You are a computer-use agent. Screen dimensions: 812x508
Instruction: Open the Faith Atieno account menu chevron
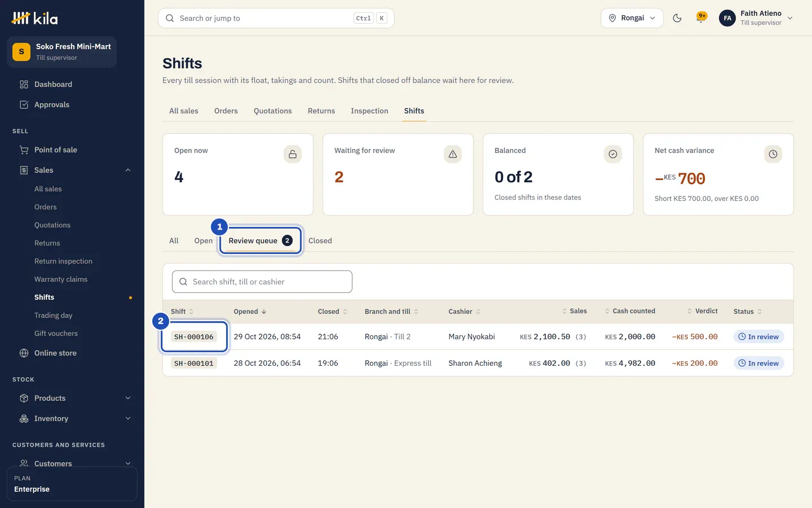coord(790,18)
